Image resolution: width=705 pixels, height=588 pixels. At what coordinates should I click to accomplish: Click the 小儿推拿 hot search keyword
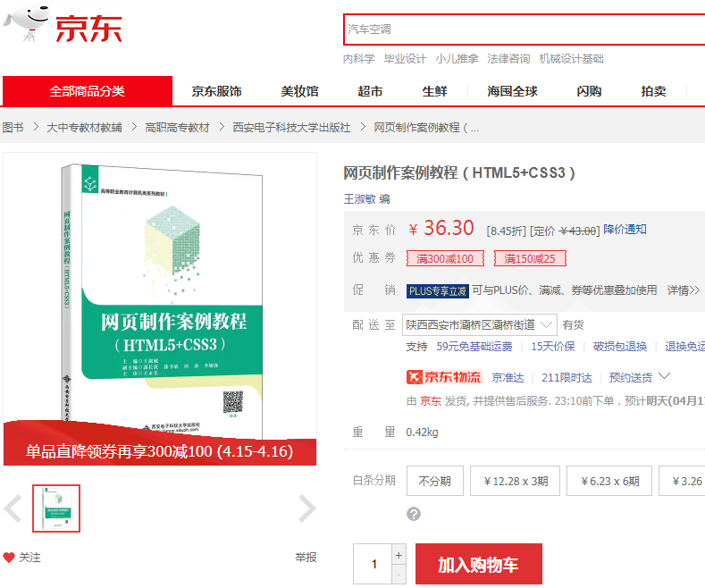tap(457, 58)
